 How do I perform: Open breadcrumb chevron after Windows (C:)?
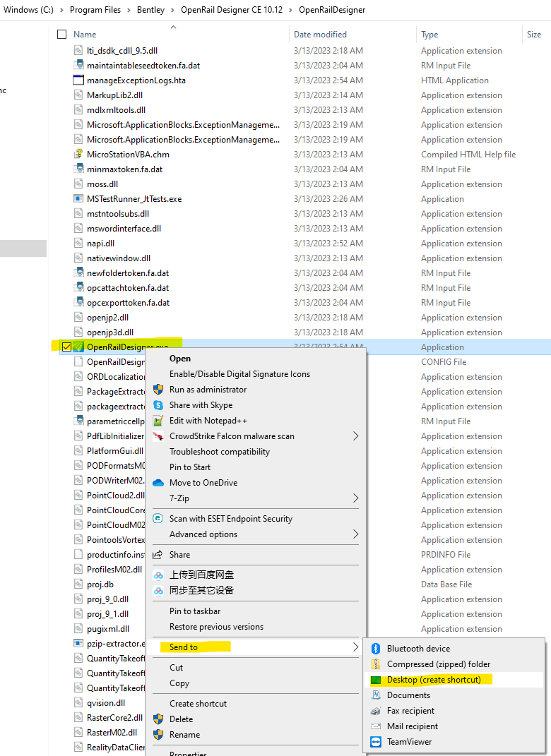click(61, 10)
